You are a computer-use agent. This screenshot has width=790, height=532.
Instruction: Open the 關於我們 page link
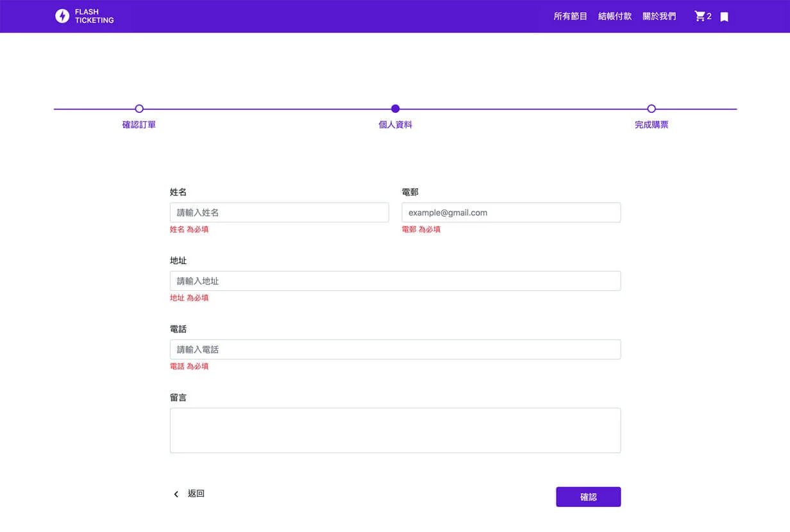point(659,16)
